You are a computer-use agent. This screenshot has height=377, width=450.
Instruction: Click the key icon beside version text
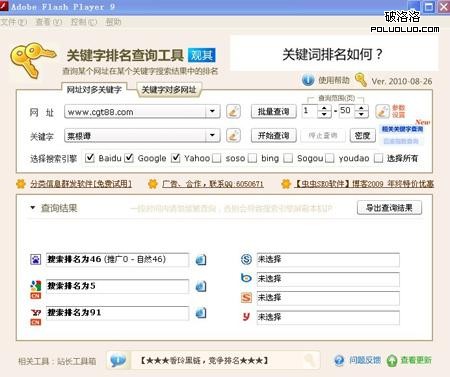pos(361,80)
